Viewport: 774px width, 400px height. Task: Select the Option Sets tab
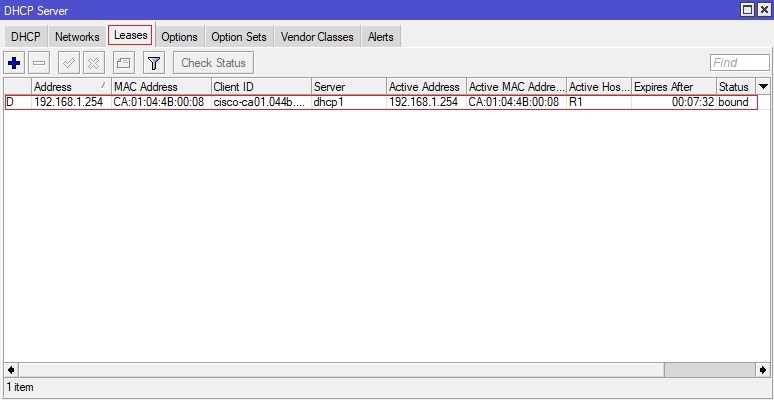click(239, 37)
